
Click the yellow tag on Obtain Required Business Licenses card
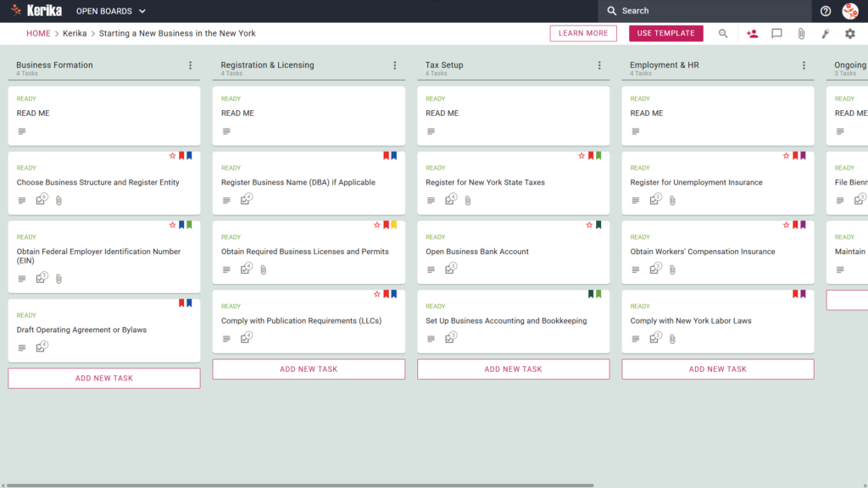tap(394, 225)
